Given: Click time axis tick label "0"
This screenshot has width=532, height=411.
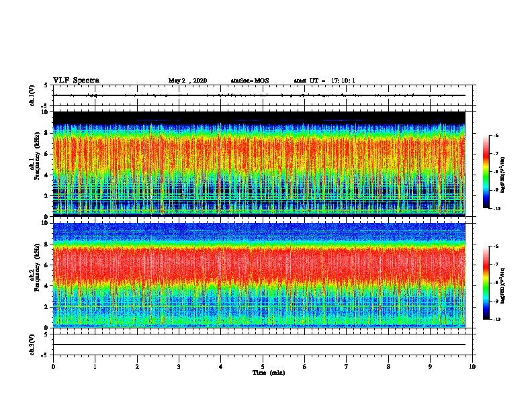Looking at the screenshot, I should click(53, 367).
